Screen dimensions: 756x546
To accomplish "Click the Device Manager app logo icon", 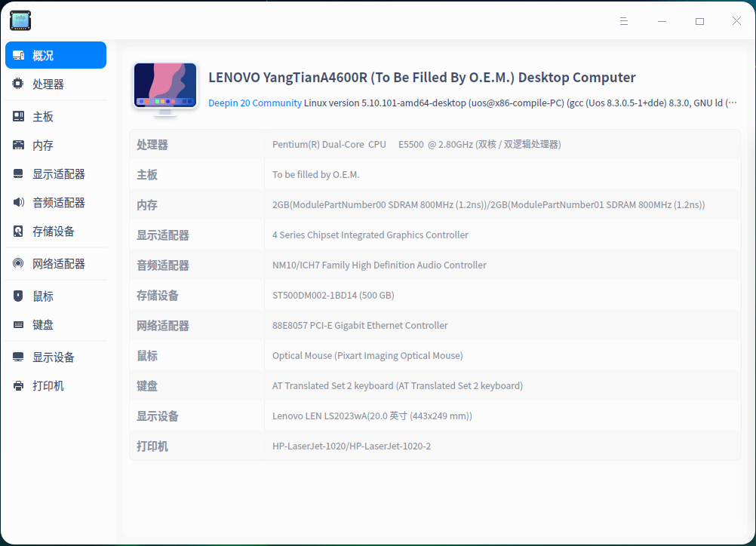I will [20, 20].
